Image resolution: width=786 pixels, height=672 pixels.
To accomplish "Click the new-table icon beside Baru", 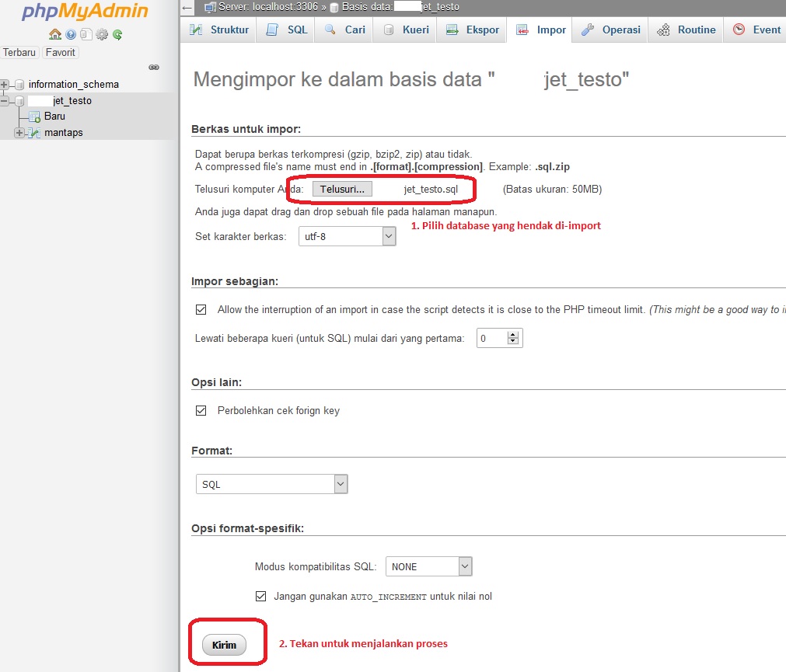I will (x=34, y=117).
